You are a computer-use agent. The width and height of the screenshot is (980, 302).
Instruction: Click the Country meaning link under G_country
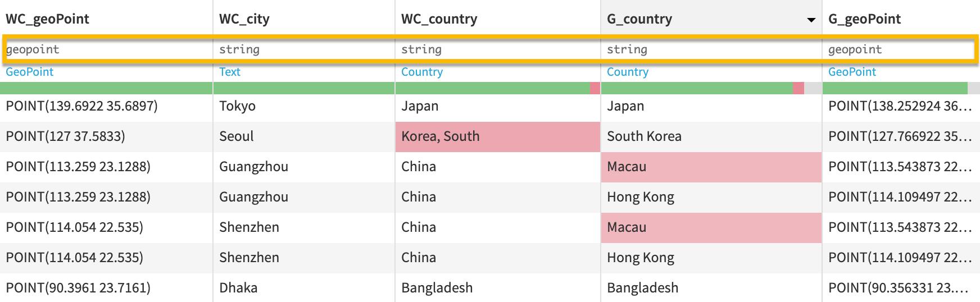click(628, 72)
